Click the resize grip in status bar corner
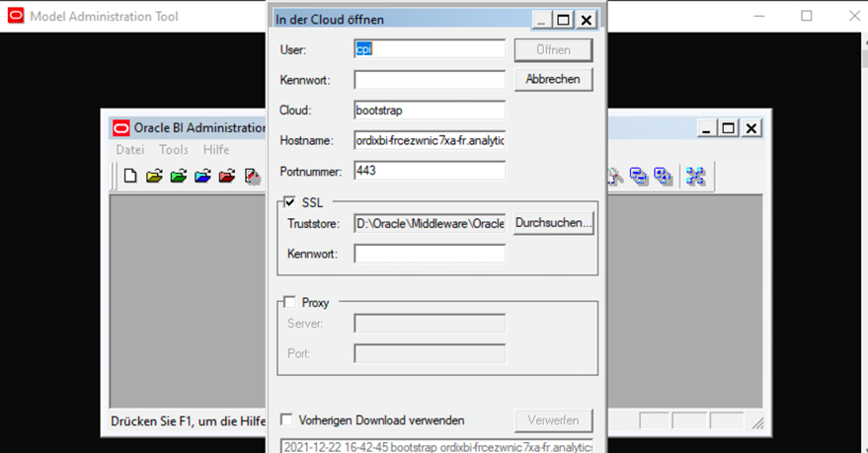The image size is (868, 453). click(757, 423)
